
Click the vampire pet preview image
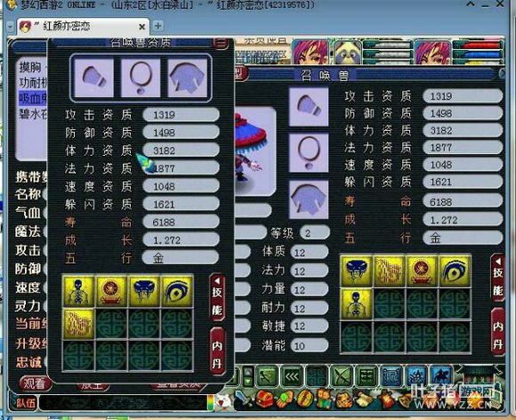[x=255, y=151]
